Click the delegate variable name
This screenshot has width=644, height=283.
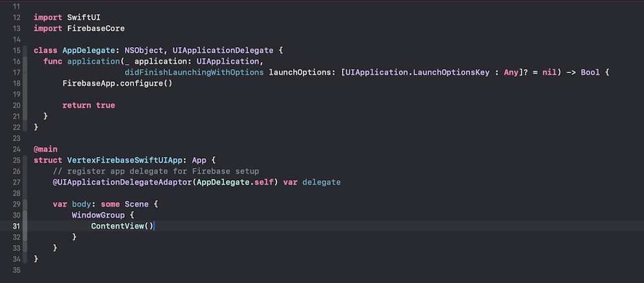tap(321, 182)
